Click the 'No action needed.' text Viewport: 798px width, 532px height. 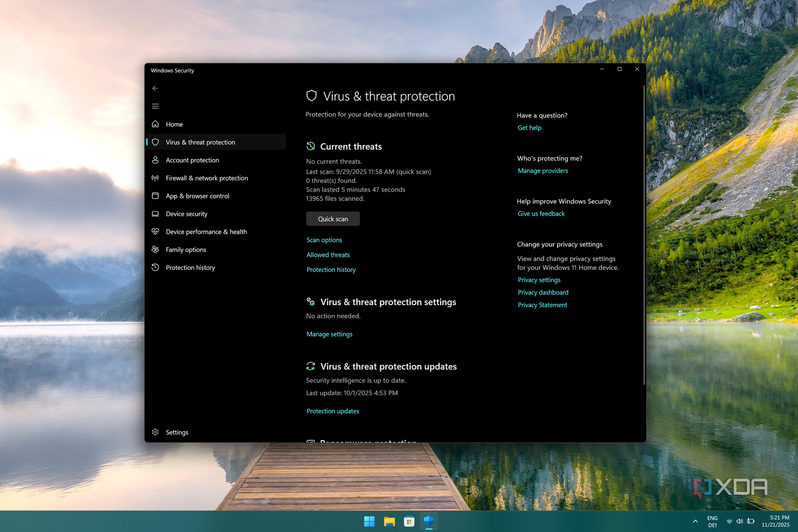point(333,316)
